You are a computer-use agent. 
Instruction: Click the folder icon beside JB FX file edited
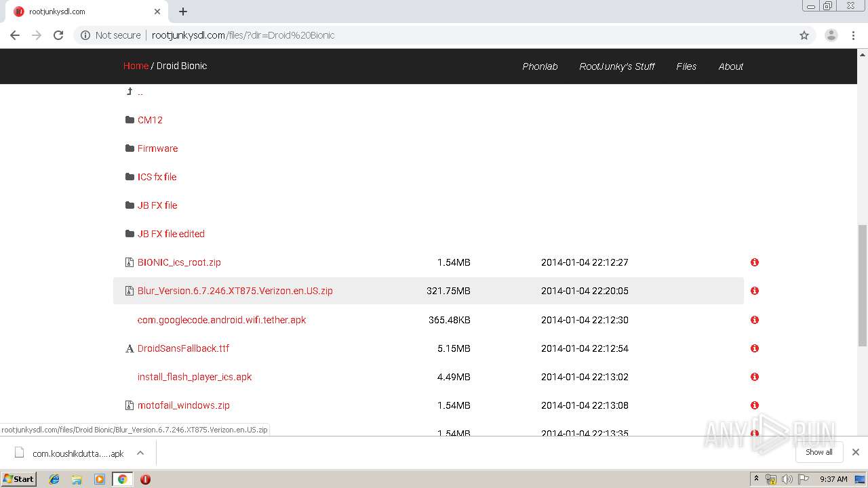coord(130,234)
